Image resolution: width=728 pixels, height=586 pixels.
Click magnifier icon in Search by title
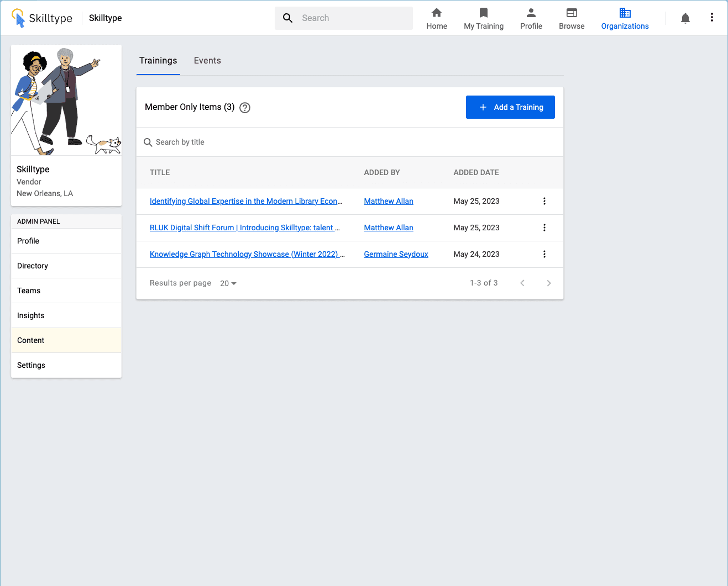[x=148, y=142]
